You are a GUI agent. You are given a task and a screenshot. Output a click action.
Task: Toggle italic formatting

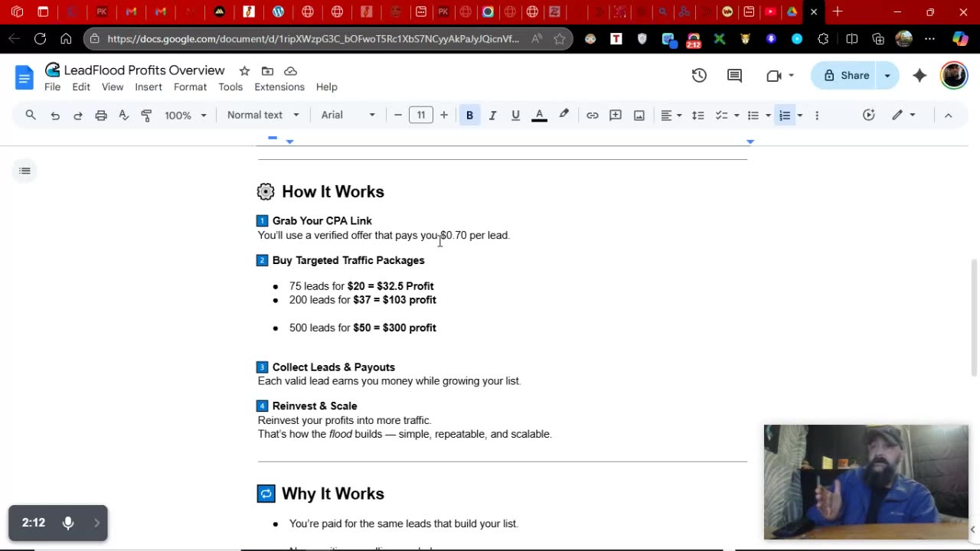[x=492, y=116]
